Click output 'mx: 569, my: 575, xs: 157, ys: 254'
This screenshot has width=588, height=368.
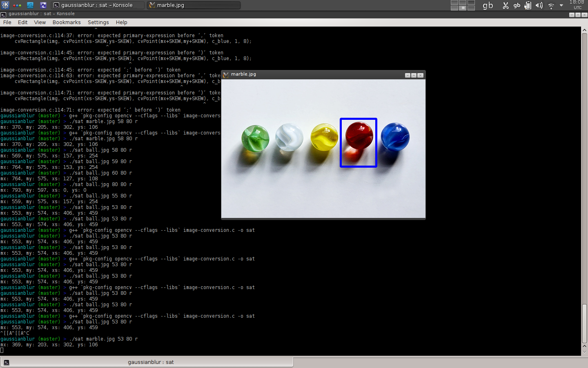[49, 156]
